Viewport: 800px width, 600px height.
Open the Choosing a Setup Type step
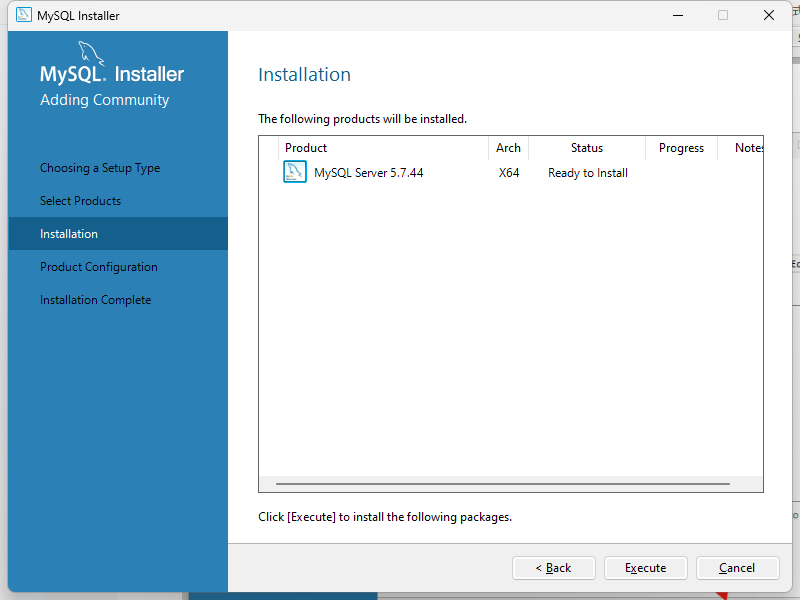100,168
